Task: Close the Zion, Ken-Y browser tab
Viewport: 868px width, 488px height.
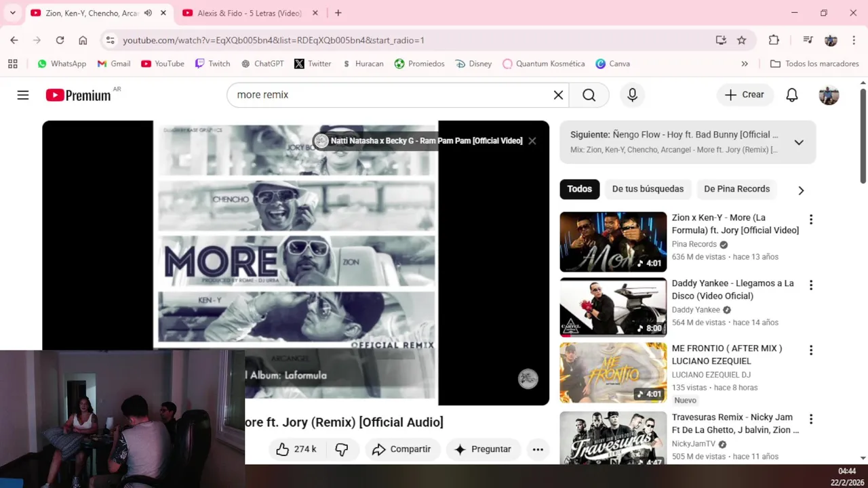Action: coord(163,13)
